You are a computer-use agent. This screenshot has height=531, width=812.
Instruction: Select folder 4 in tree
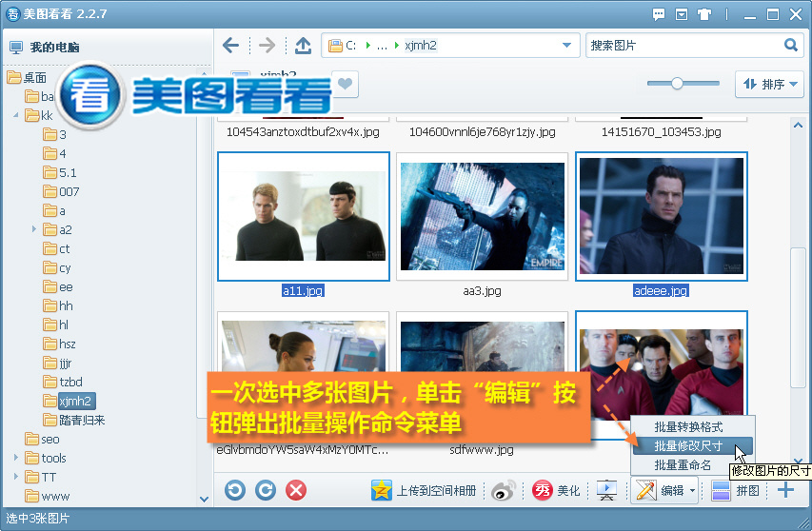pos(55,153)
